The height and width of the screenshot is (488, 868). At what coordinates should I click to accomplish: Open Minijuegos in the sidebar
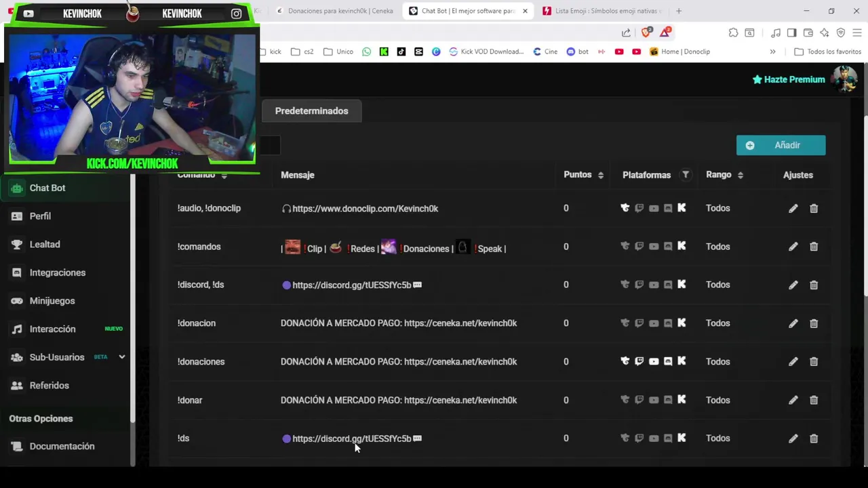point(52,301)
